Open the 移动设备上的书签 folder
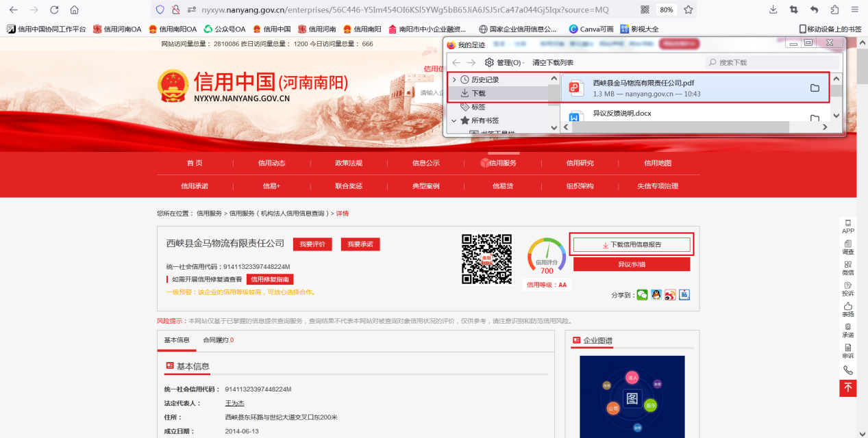The image size is (868, 438). [830, 29]
